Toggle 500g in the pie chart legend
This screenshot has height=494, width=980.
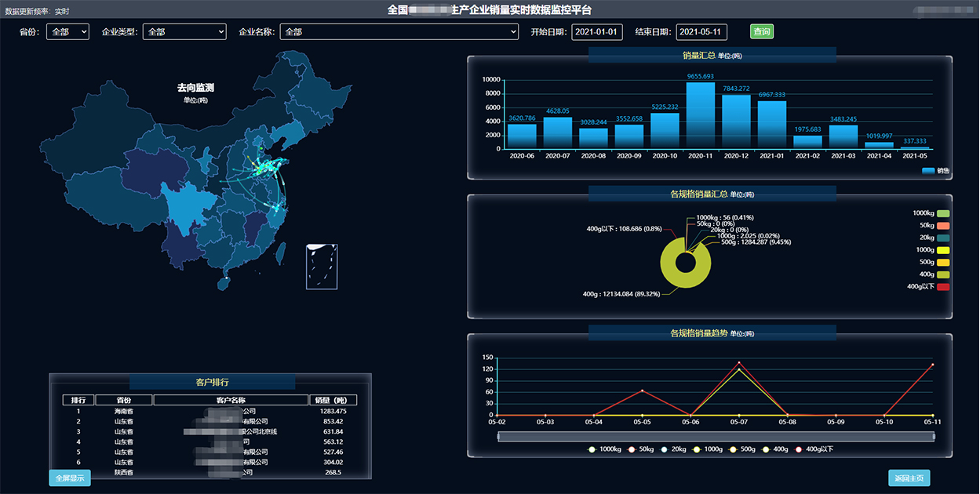934,262
